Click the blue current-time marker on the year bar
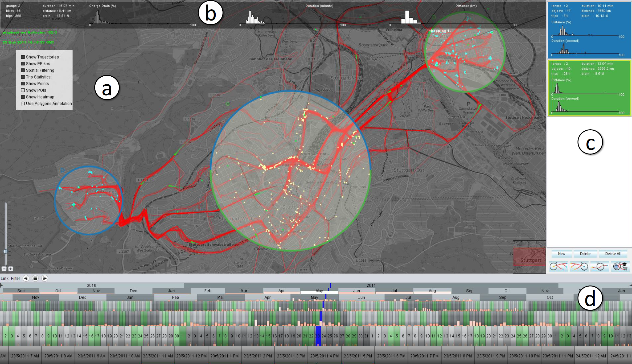The image size is (632, 364). 330,285
